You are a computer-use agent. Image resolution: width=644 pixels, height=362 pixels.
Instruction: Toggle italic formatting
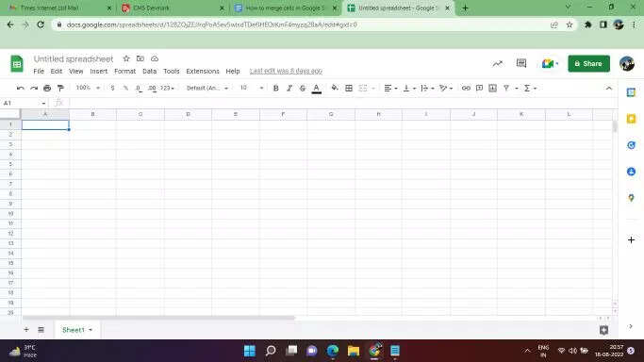tap(289, 89)
